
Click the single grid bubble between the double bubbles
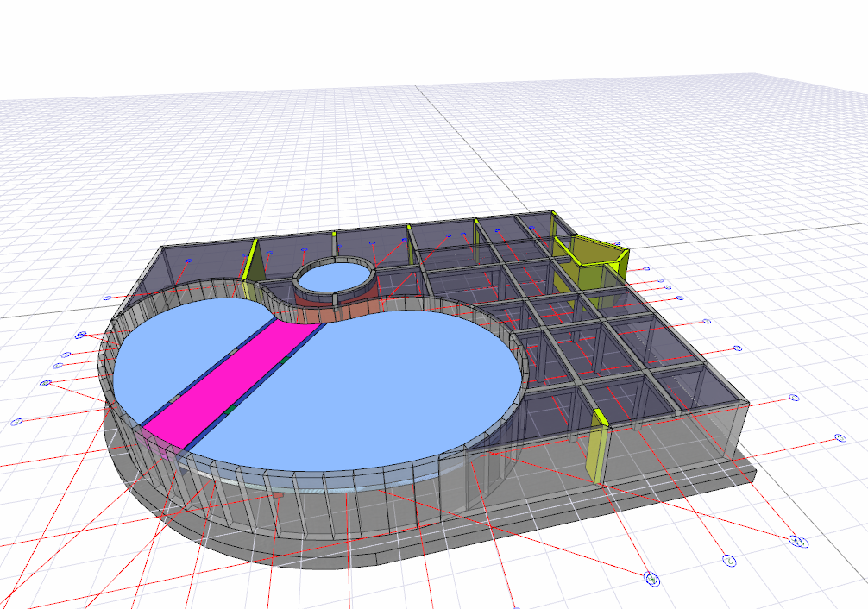click(x=730, y=561)
